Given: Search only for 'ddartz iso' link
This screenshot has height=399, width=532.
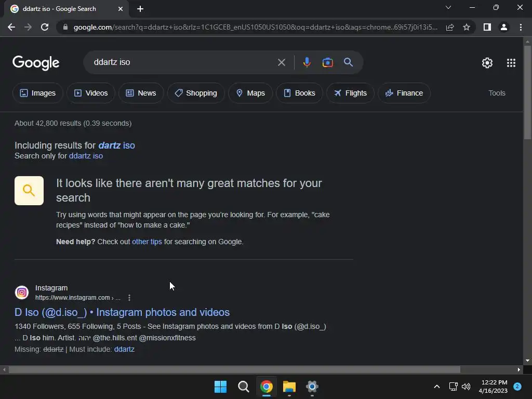Looking at the screenshot, I should [x=86, y=156].
